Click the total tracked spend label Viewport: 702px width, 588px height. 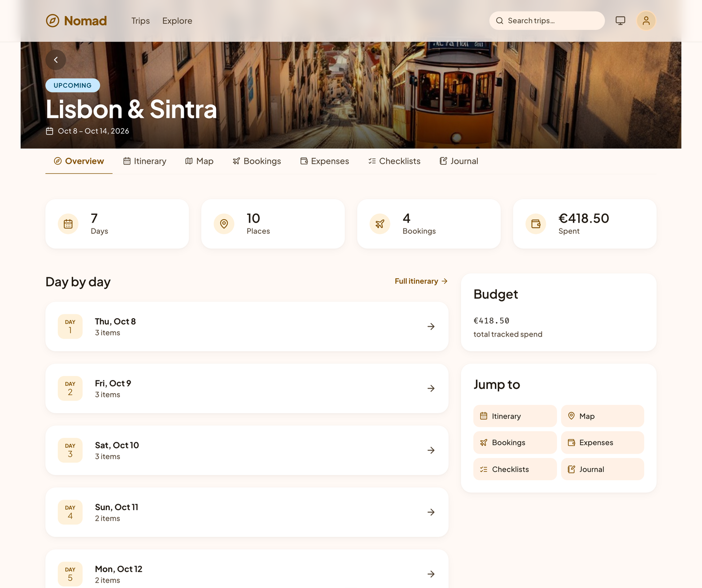coord(508,334)
